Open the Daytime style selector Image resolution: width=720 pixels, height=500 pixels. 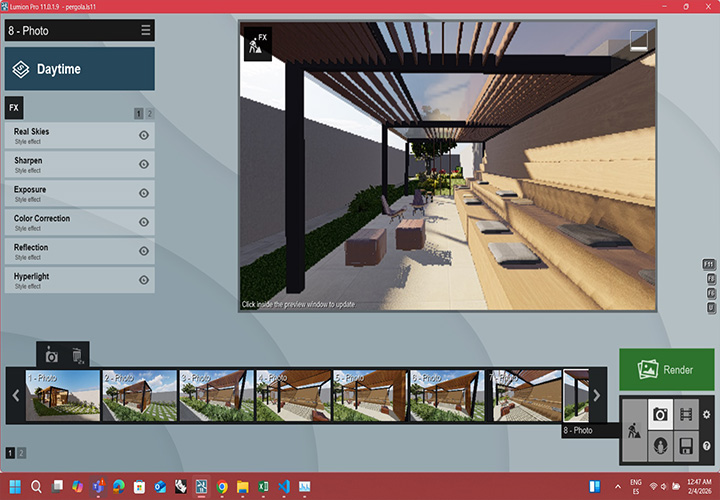[79, 69]
